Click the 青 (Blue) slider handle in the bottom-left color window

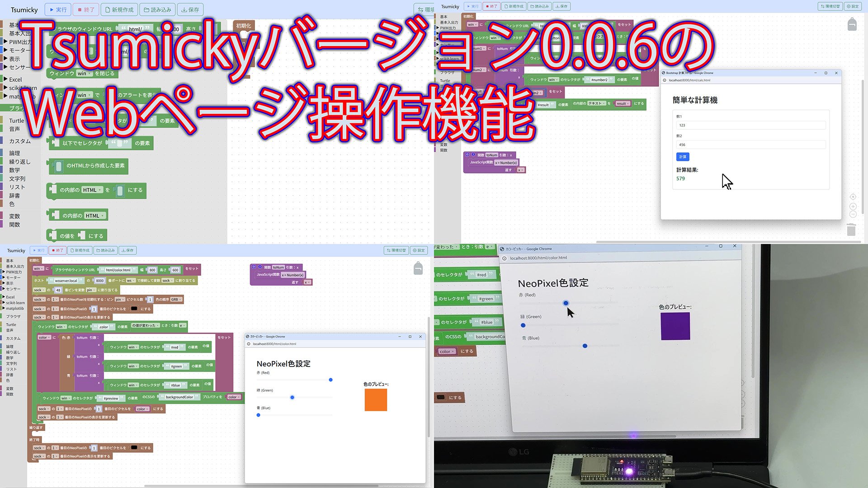pyautogui.click(x=259, y=415)
